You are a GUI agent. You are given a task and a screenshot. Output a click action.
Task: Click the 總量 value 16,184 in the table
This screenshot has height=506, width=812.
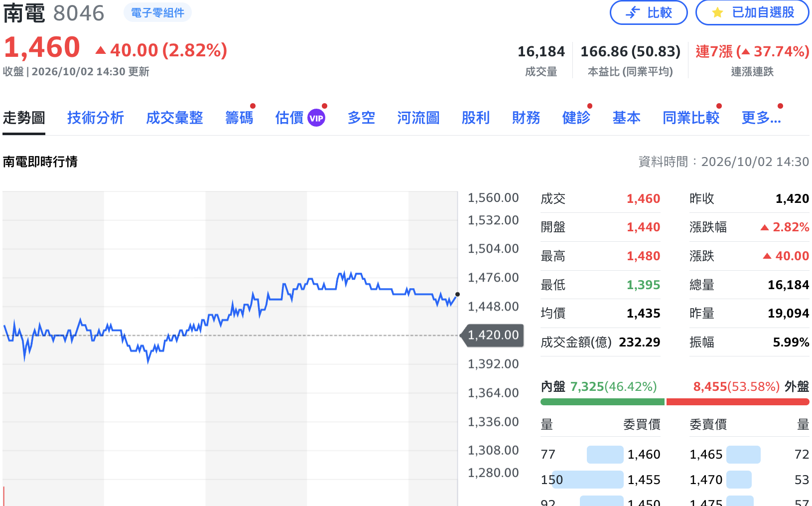click(x=788, y=285)
